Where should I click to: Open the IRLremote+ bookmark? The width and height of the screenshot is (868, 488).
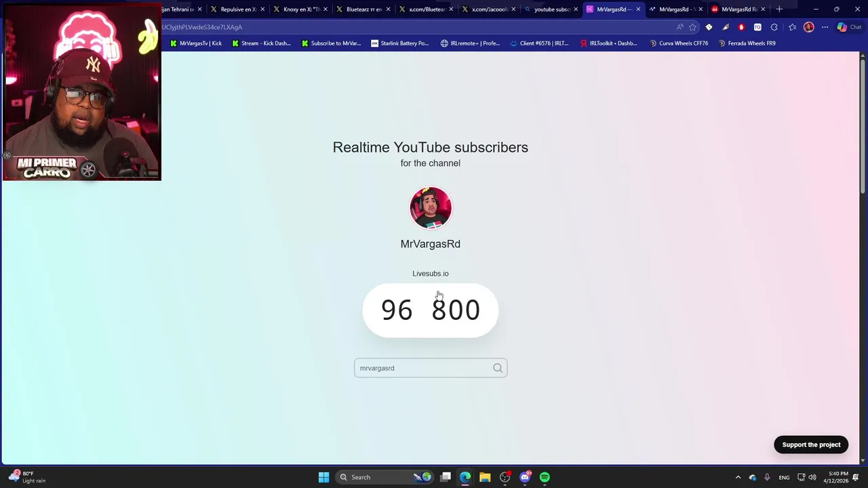(470, 43)
